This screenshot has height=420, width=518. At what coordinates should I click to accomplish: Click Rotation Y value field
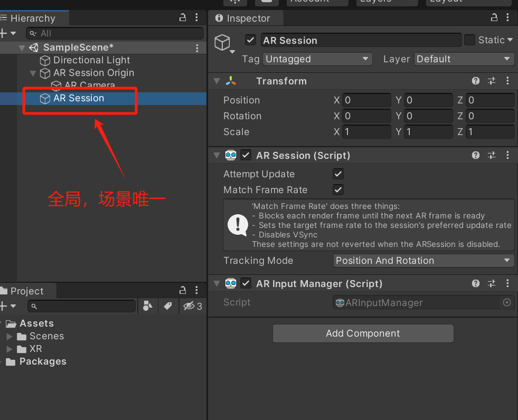[428, 116]
